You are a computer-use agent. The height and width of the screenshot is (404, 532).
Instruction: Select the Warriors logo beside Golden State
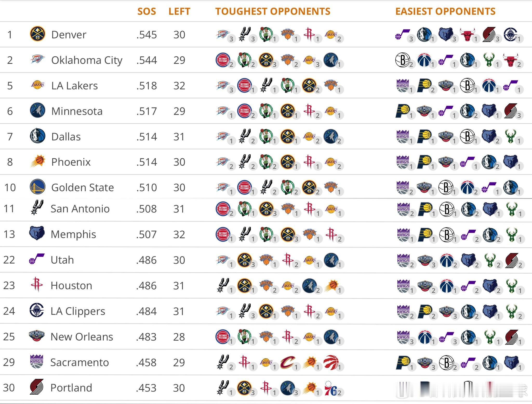37,187
